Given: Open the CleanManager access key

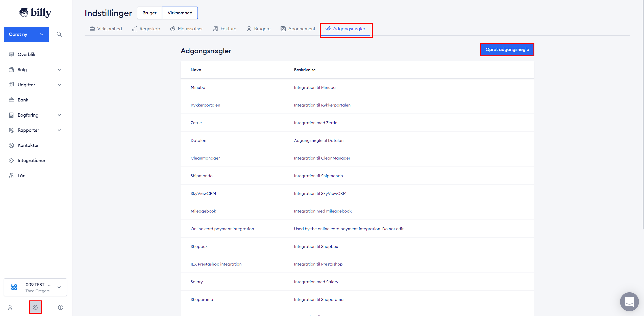Looking at the screenshot, I should 205,158.
